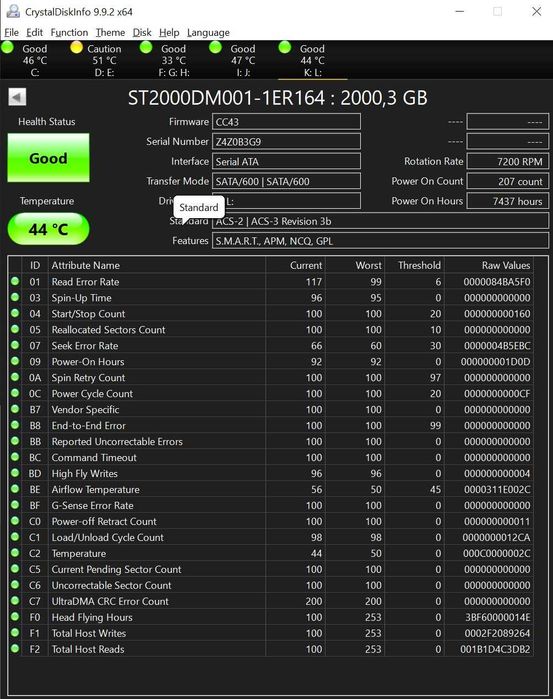Click the status dot for Spin-Up Time
Viewport: 553px width, 699px height.
tap(15, 297)
